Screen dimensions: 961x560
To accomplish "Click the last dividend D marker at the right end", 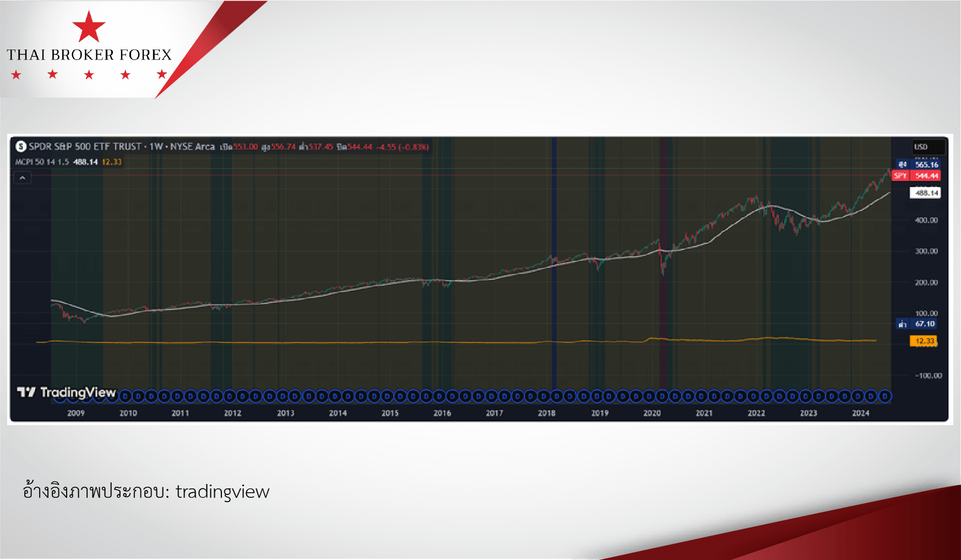I will click(x=885, y=396).
